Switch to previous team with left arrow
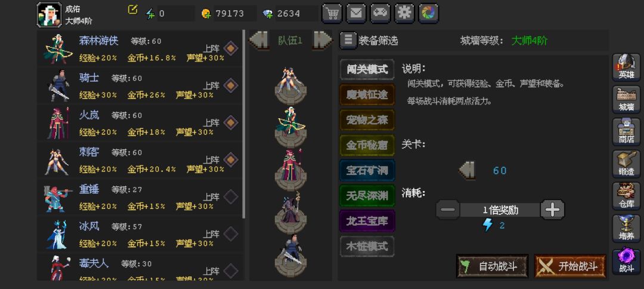The image size is (644, 289). click(259, 40)
